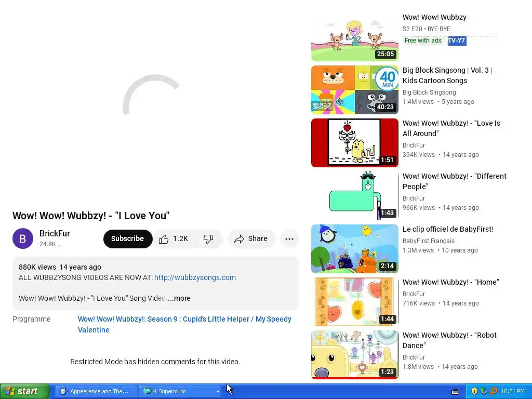This screenshot has width=532, height=399.
Task: Open the Share dialog for this video
Action: tap(251, 239)
